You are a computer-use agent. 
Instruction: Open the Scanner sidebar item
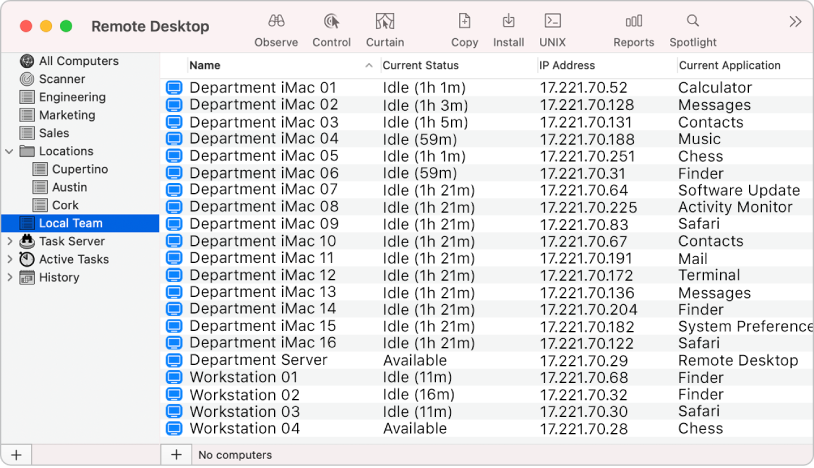[x=61, y=79]
